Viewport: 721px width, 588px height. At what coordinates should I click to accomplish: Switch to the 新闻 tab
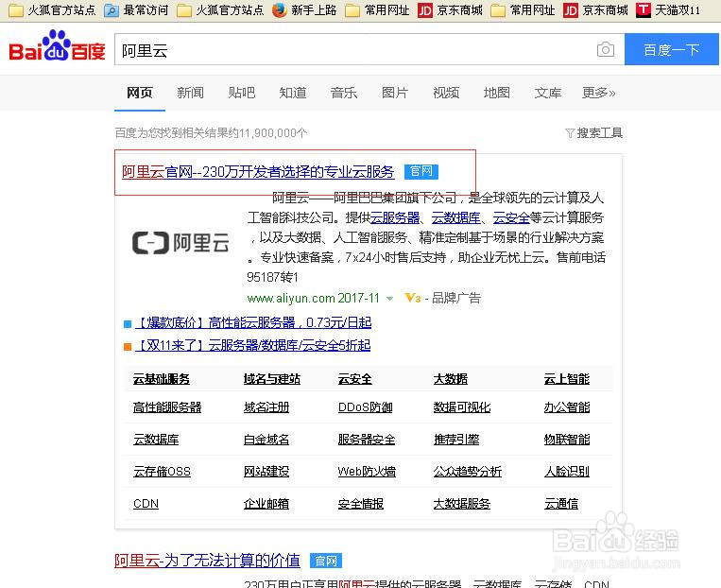point(190,93)
